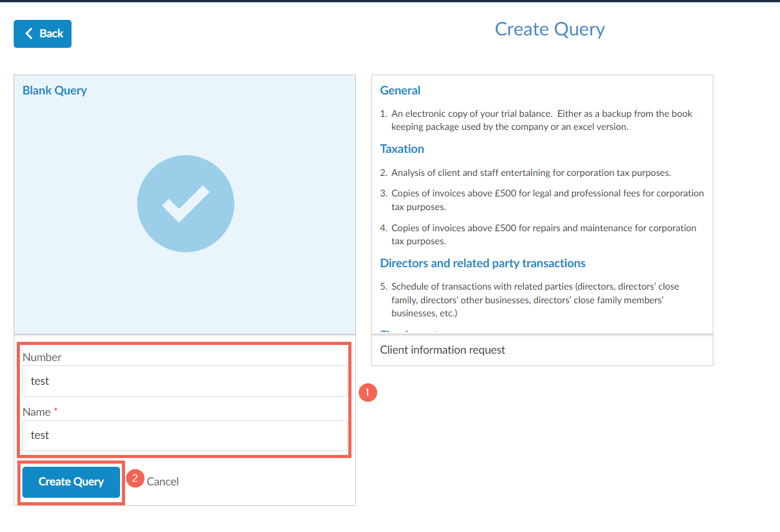
Task: Click item 4 repairs and maintenance invoices
Action: 538,234
